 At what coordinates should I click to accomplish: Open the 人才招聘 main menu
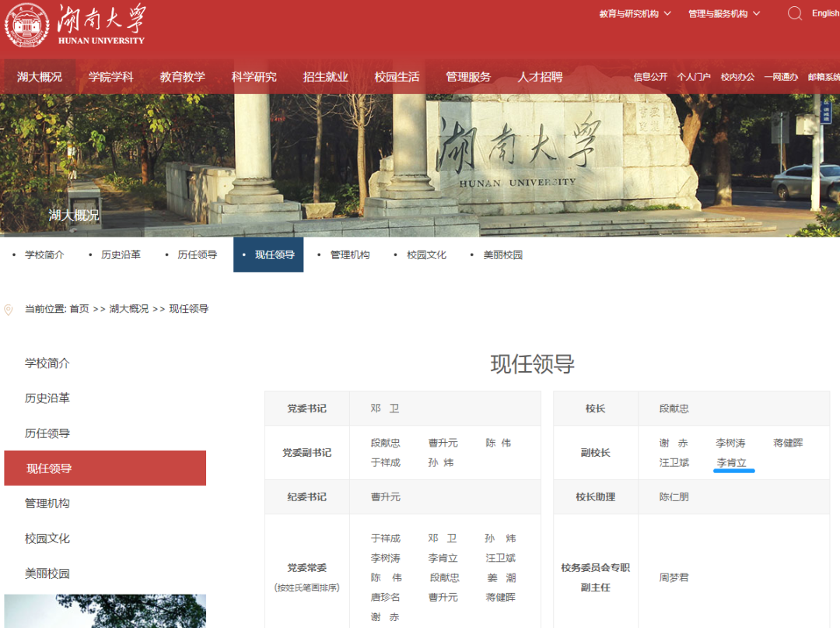[540, 76]
